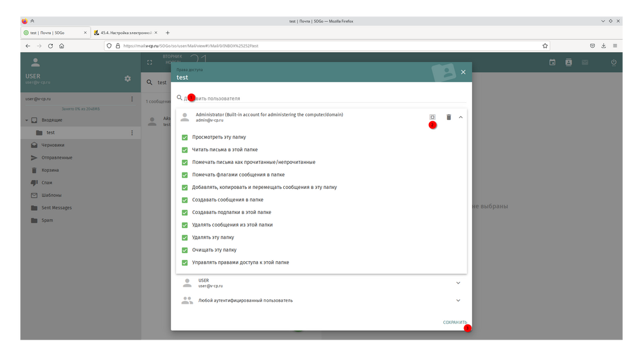This screenshot has height=364, width=643.
Task: Toggle "Удалять эту папку" checkbox
Action: 185,237
